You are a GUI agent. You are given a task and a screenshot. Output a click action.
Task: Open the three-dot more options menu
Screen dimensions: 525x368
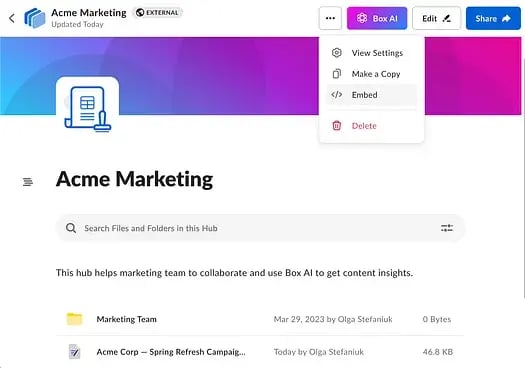tap(330, 18)
